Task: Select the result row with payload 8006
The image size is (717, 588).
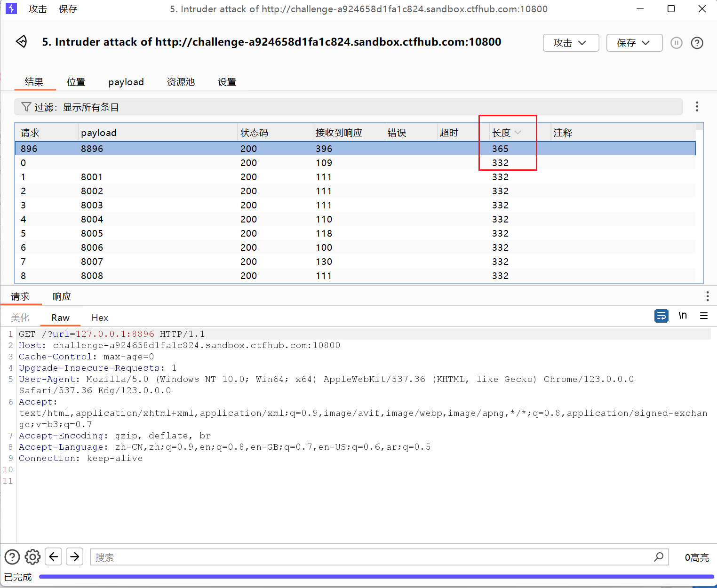Action: [x=355, y=247]
